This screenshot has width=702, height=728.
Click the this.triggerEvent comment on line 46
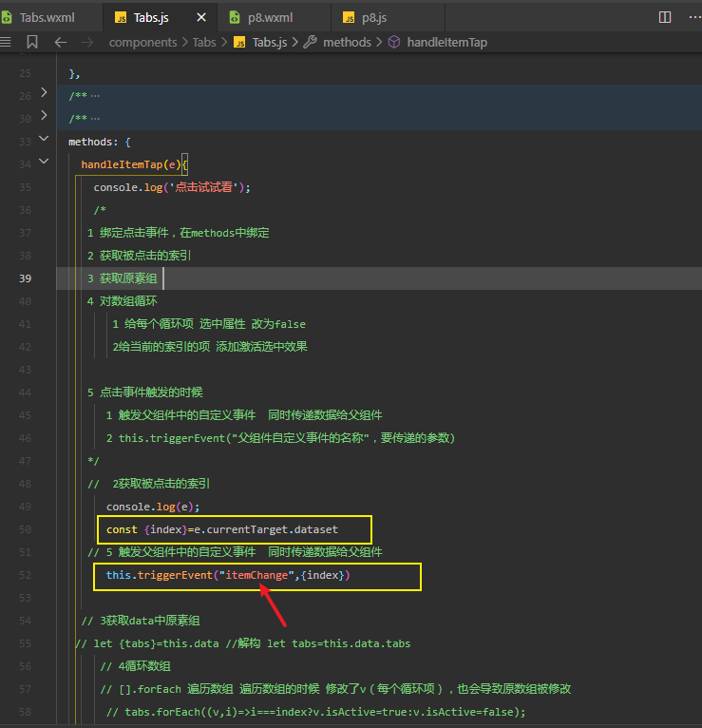tap(280, 438)
